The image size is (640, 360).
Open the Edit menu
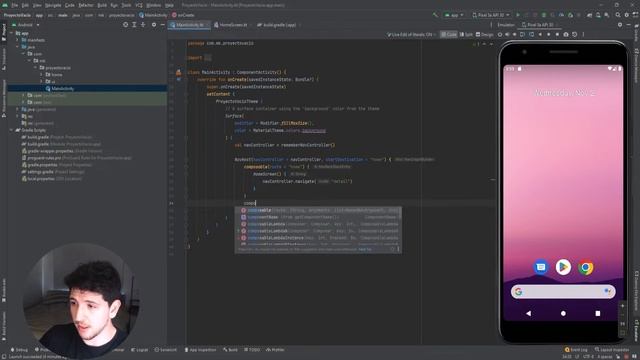pos(25,5)
